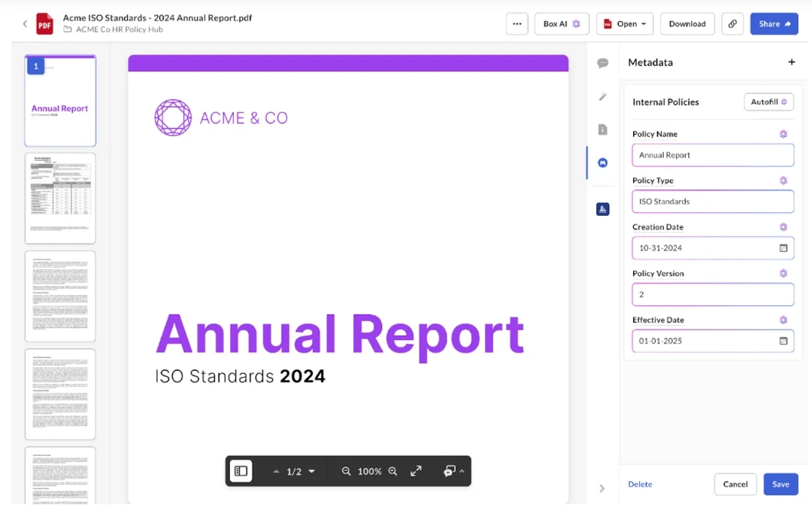Toggle the thumbnail sidebar in the bottom toolbar
The height and width of the screenshot is (513, 812).
[x=241, y=472]
